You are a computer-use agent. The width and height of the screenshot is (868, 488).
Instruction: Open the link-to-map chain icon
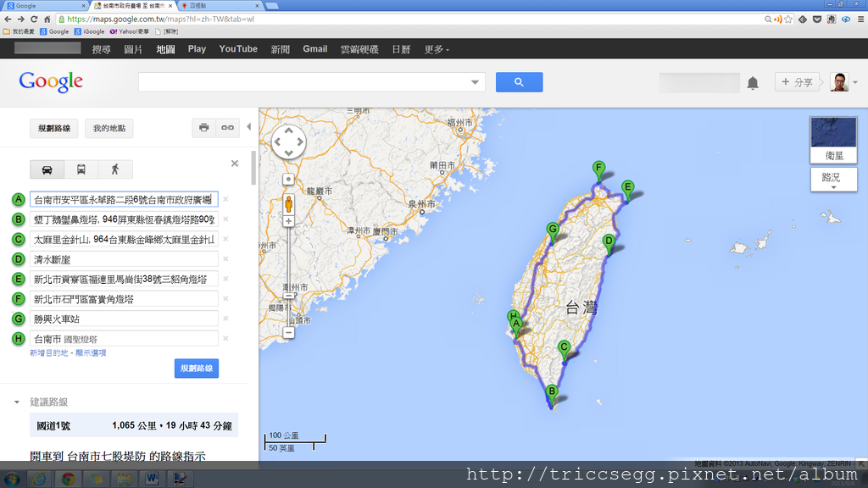[x=227, y=128]
